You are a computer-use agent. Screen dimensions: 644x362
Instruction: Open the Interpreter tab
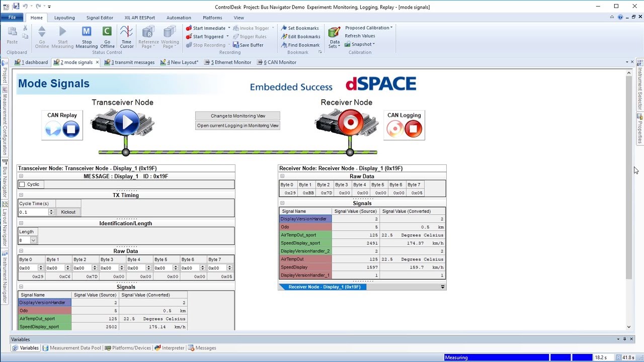pyautogui.click(x=170, y=348)
